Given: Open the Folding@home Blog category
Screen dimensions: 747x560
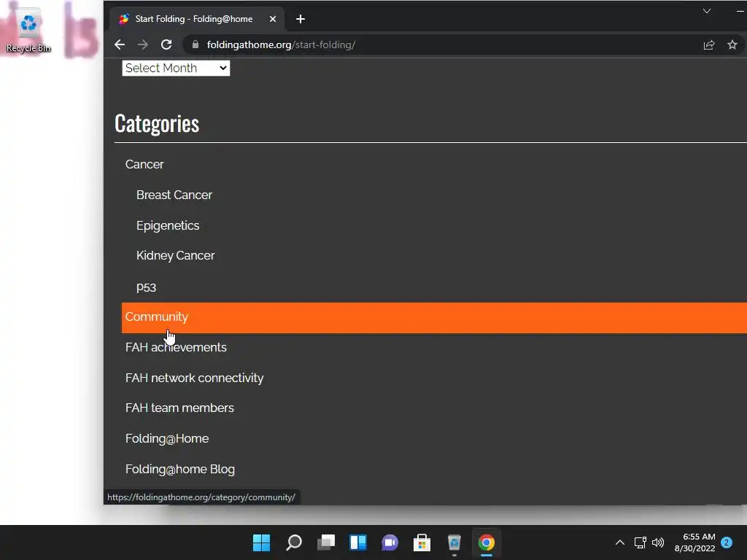Looking at the screenshot, I should tap(180, 470).
